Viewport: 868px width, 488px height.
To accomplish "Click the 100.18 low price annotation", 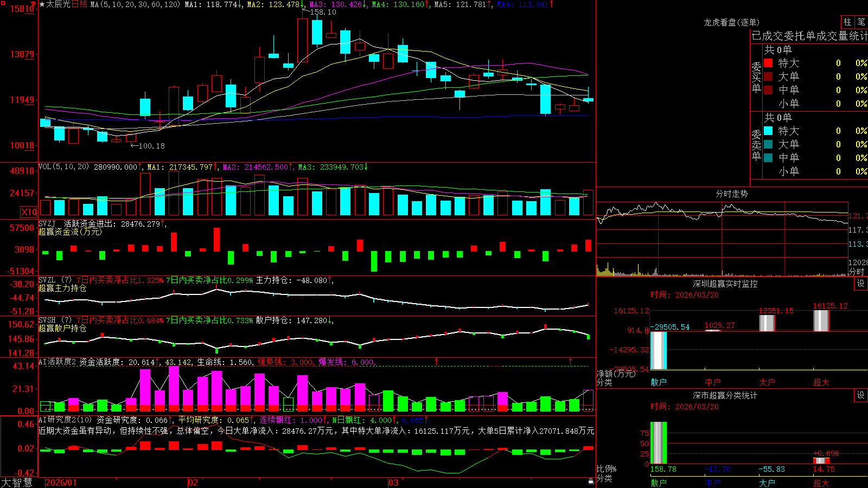I will (152, 146).
